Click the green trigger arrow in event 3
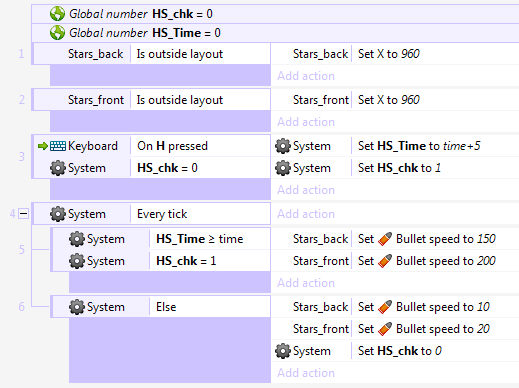The image size is (519, 388). click(x=43, y=146)
